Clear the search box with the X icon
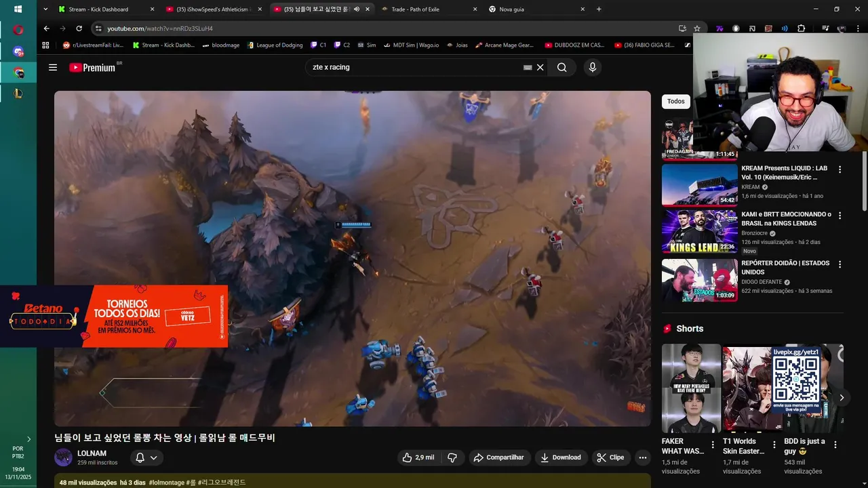868x488 pixels. (540, 67)
